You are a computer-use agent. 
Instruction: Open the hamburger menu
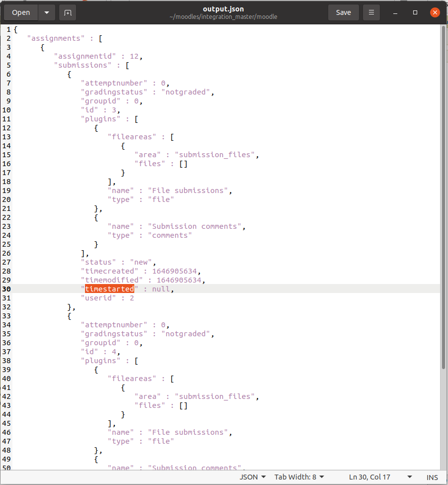371,12
